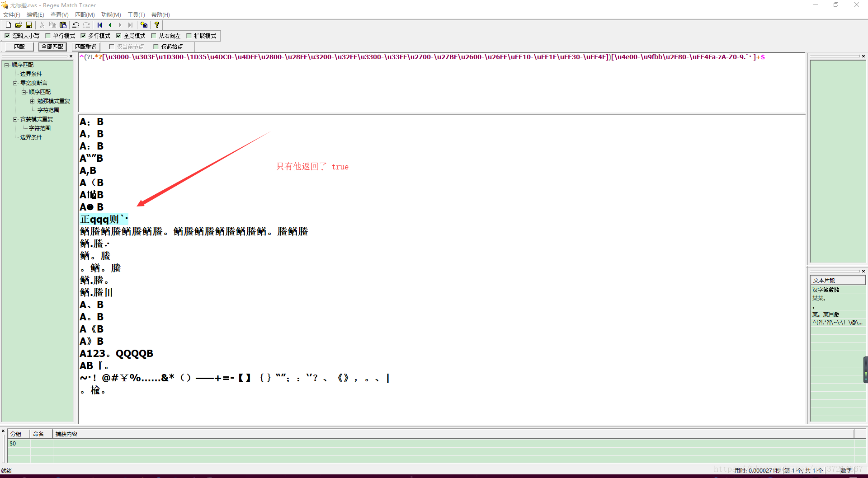This screenshot has width=868, height=478.
Task: Open the 功能(M) menu
Action: tap(111, 15)
